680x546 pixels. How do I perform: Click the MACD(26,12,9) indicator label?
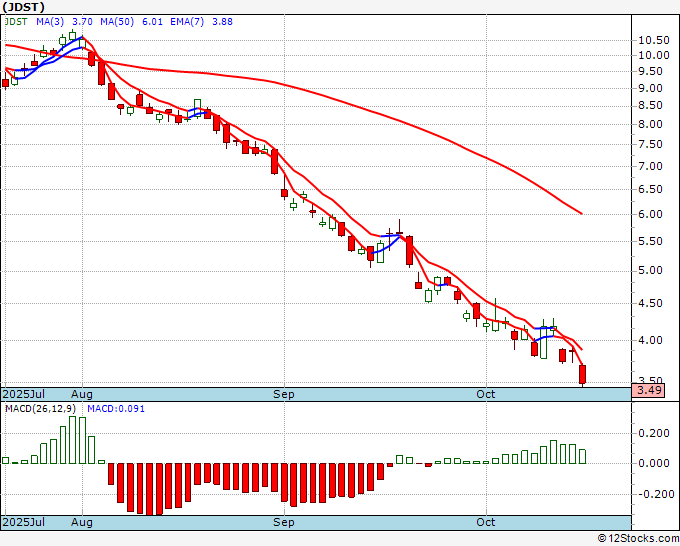point(40,409)
